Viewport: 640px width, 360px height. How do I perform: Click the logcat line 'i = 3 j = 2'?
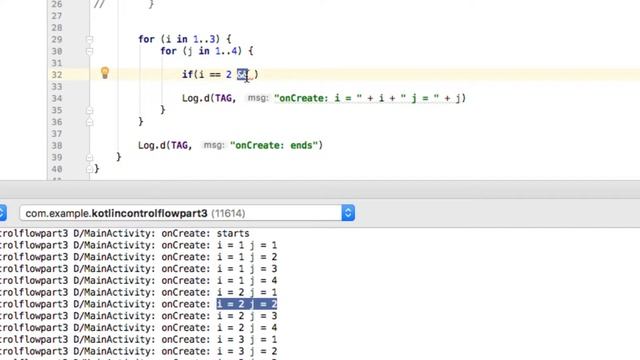pos(139,351)
